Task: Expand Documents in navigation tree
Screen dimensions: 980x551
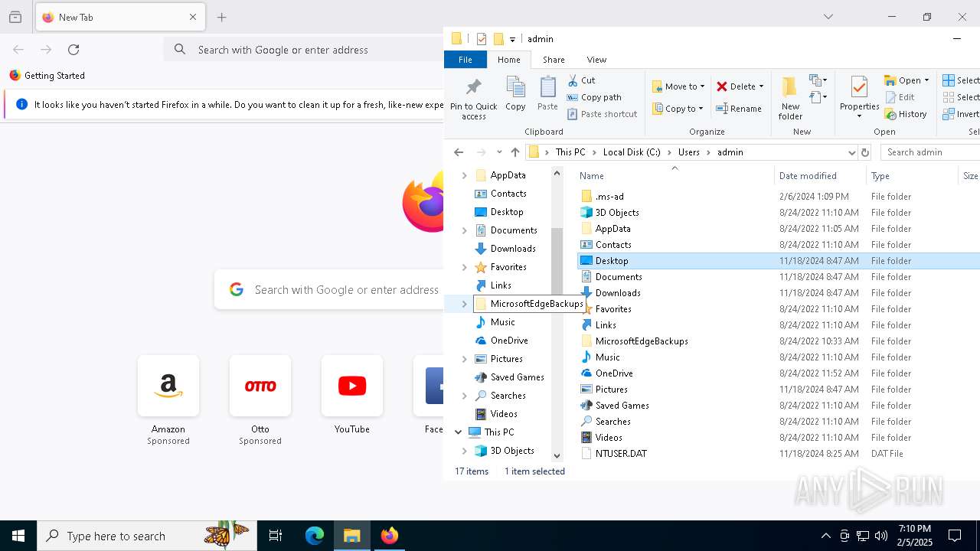Action: pyautogui.click(x=464, y=230)
